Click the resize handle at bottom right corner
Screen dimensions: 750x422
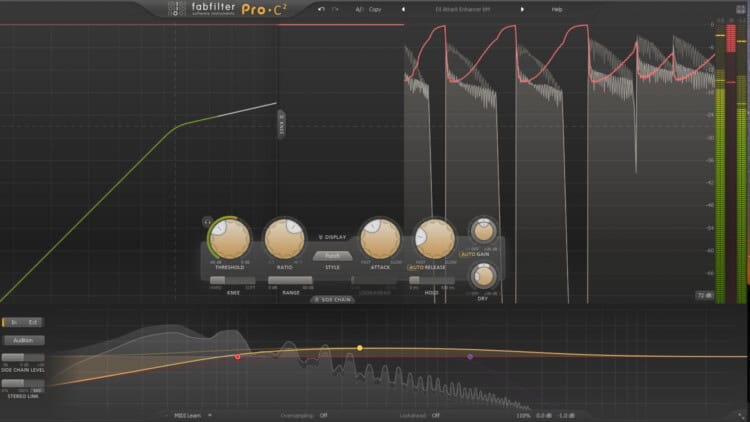click(x=741, y=415)
